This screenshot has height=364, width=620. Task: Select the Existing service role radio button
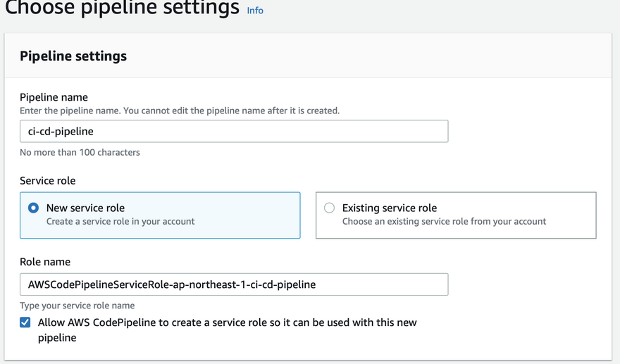coord(329,208)
